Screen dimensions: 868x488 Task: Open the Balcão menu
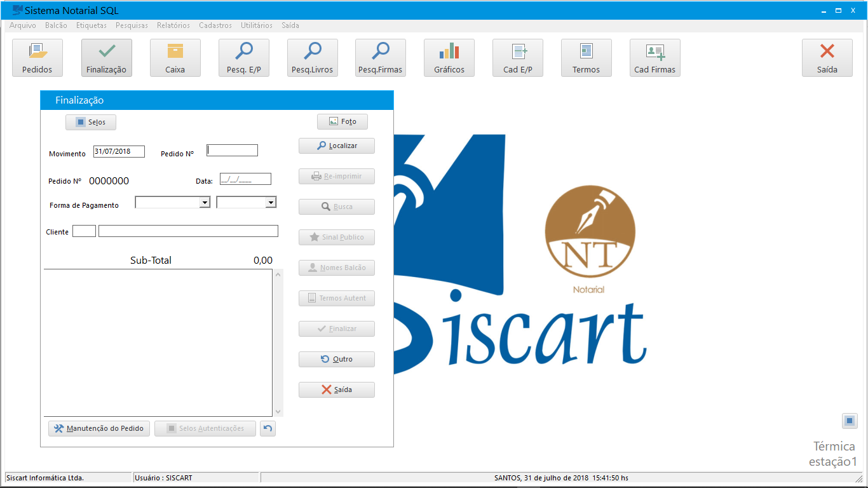pyautogui.click(x=56, y=25)
